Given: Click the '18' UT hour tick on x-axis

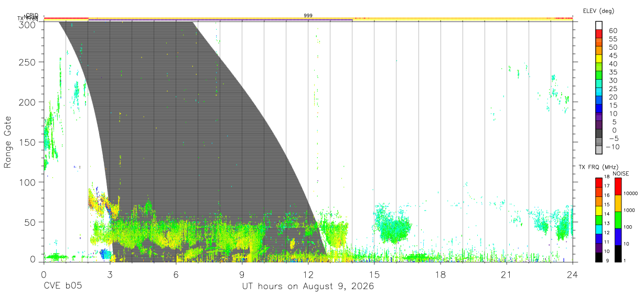Looking at the screenshot, I should [440, 274].
